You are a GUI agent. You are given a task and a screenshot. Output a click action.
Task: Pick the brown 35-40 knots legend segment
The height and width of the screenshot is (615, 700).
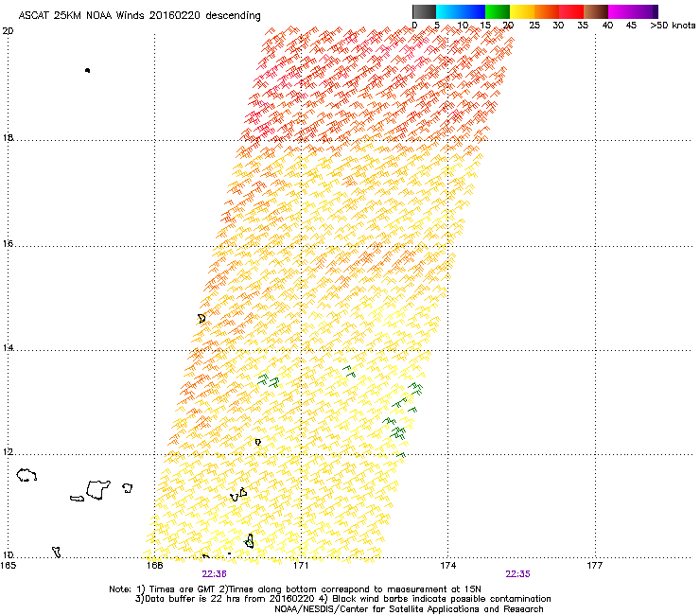[596, 11]
